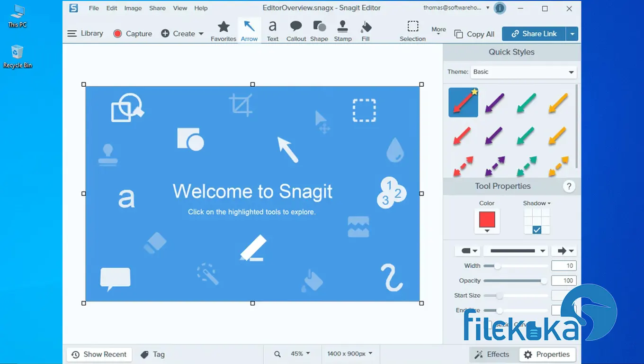
Task: Open the 45% zoom level dropdown
Action: pyautogui.click(x=300, y=354)
